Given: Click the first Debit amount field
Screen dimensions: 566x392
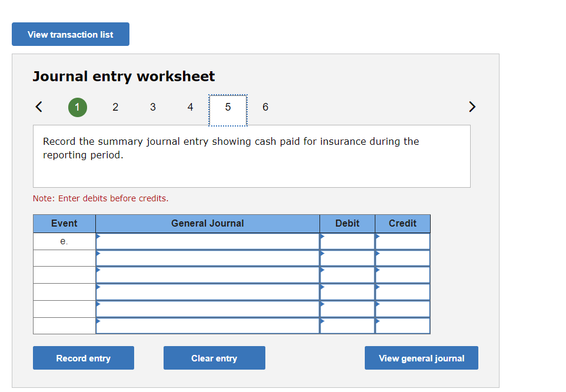Looking at the screenshot, I should (350, 240).
